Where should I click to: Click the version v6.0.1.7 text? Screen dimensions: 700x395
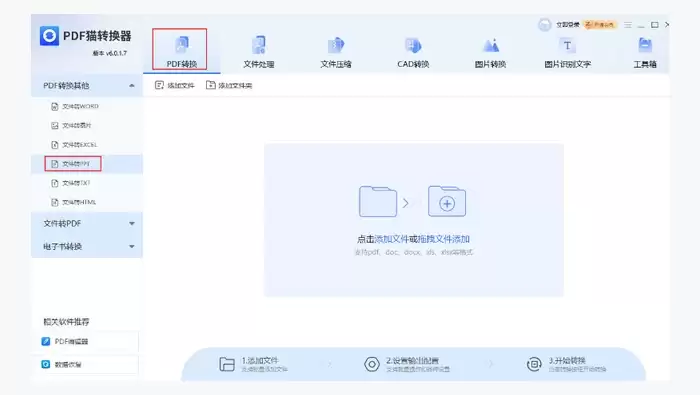(x=109, y=53)
